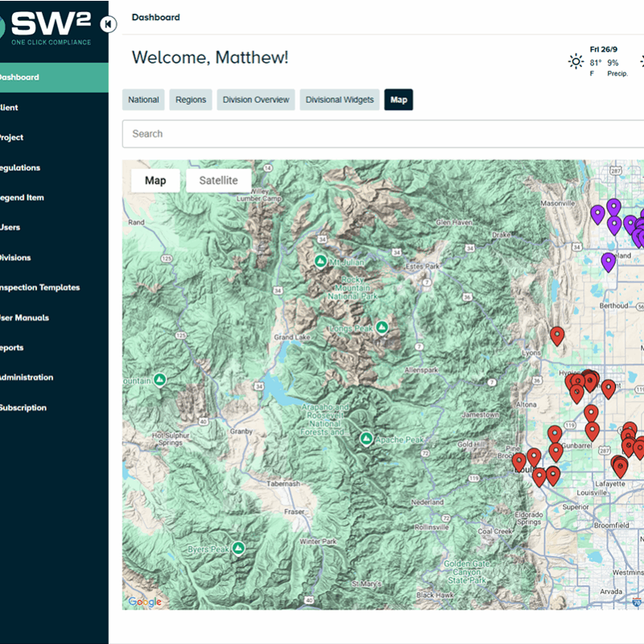Select the purple pin near Masonville
The height and width of the screenshot is (644, 644).
point(597,214)
